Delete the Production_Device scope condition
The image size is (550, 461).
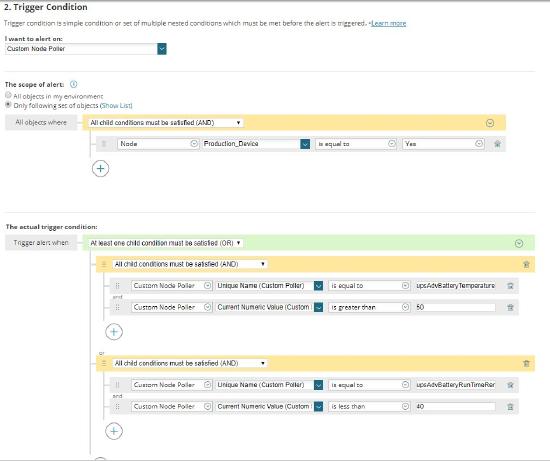[497, 144]
